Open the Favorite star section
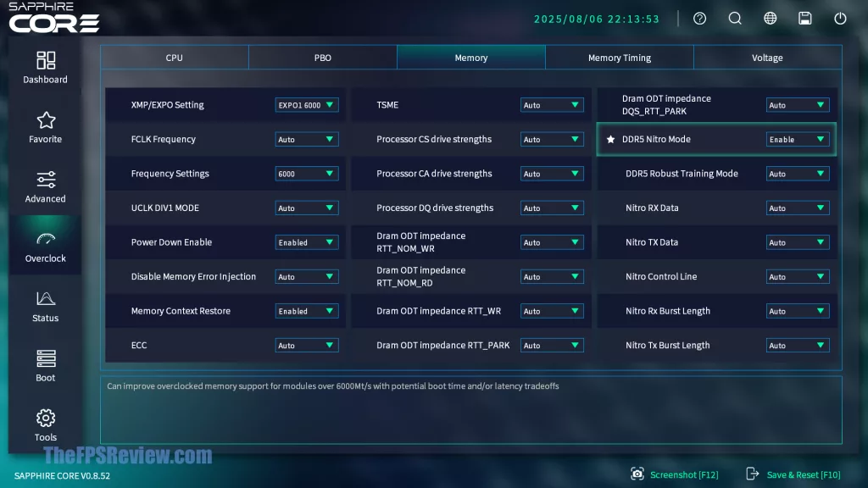868x488 pixels. pyautogui.click(x=46, y=127)
